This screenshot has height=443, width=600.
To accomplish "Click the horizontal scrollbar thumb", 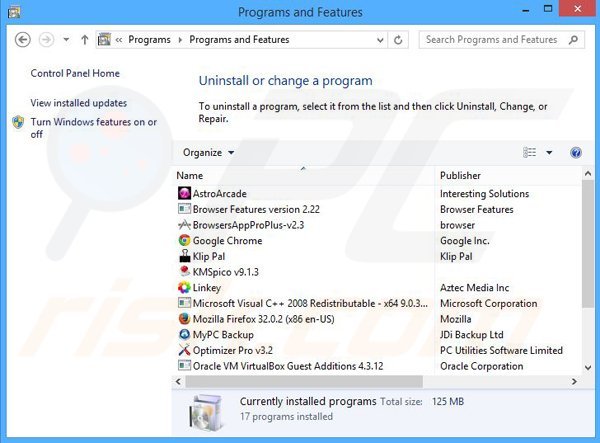I will click(x=304, y=381).
